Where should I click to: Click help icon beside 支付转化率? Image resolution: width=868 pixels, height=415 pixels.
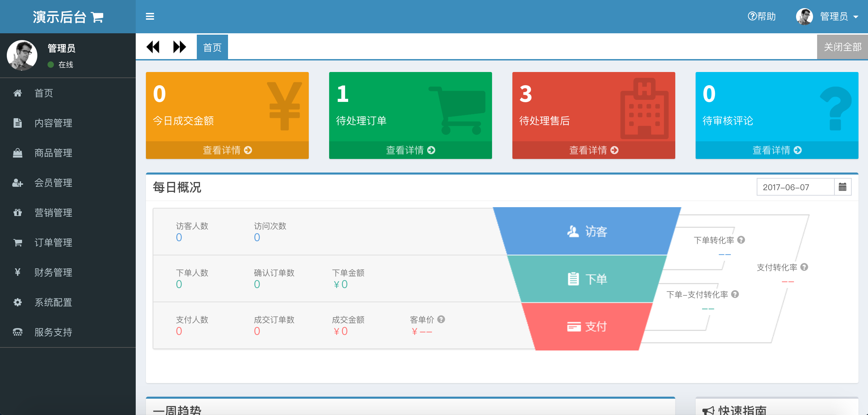pyautogui.click(x=804, y=267)
